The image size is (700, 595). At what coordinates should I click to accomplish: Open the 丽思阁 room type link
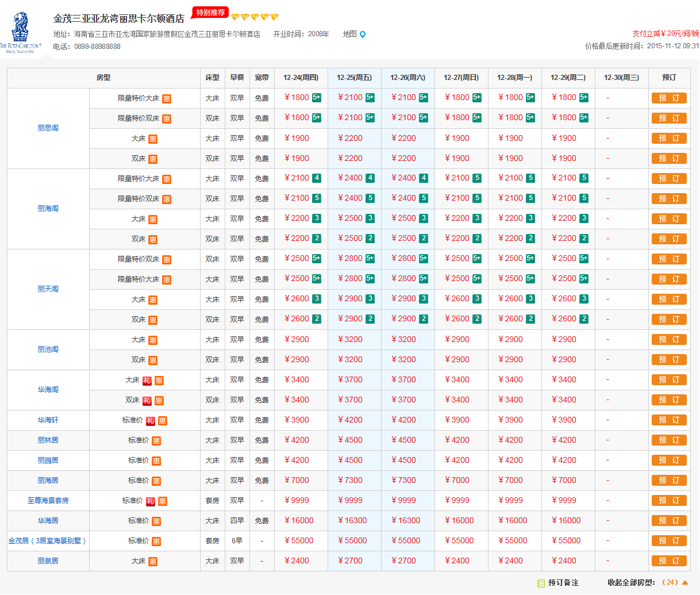pyautogui.click(x=48, y=128)
